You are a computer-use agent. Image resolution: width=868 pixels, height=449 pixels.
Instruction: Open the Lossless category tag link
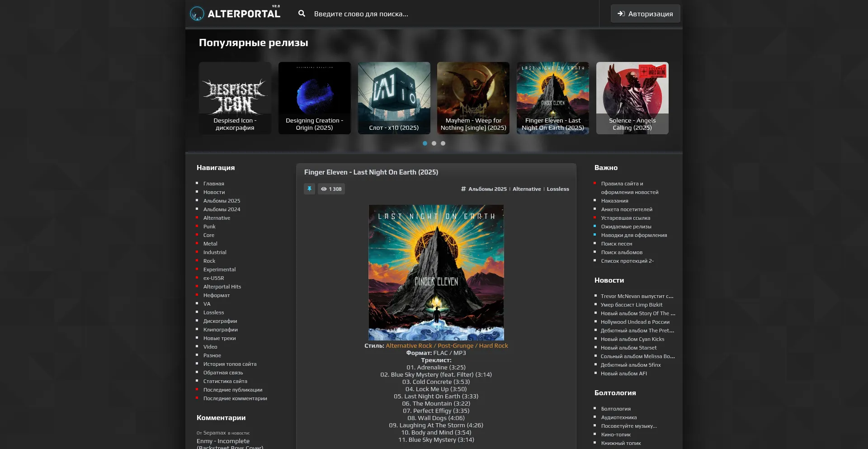[558, 189]
